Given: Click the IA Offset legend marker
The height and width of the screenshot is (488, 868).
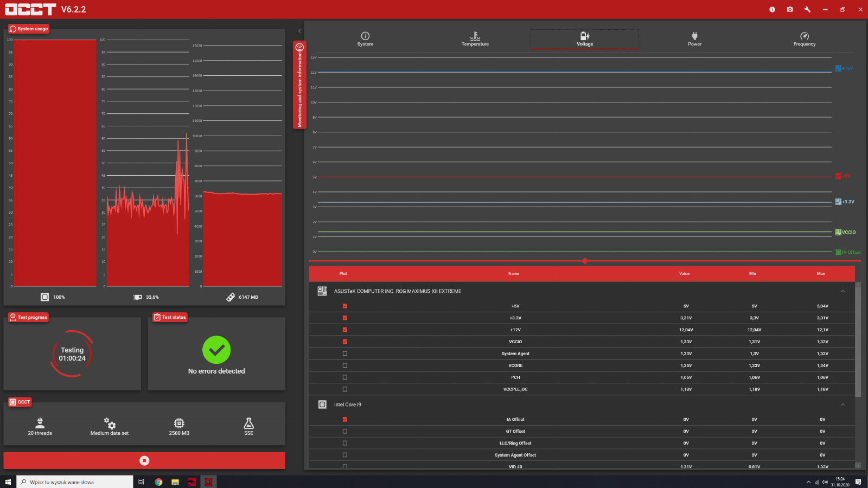Looking at the screenshot, I should tap(838, 252).
